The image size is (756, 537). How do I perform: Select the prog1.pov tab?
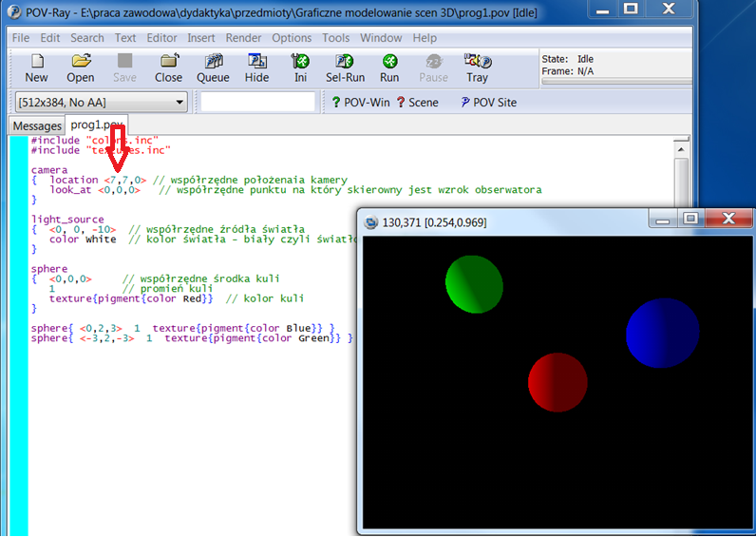point(97,125)
